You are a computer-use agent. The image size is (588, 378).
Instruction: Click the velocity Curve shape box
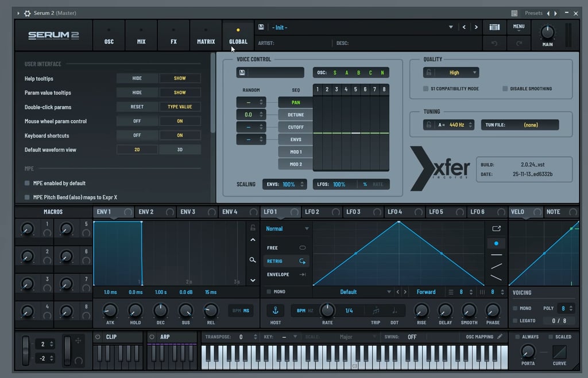[559, 352]
